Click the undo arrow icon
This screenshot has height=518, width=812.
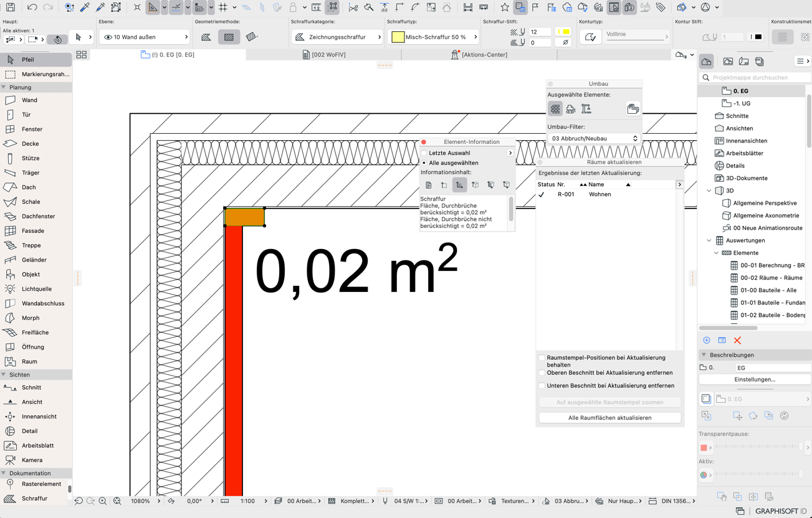[32, 7]
